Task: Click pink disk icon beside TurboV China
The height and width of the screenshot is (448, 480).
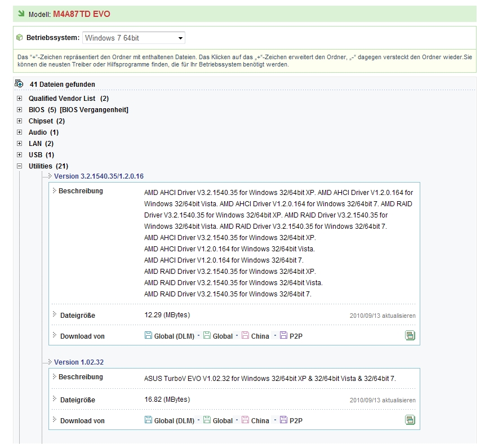Action: tap(245, 420)
